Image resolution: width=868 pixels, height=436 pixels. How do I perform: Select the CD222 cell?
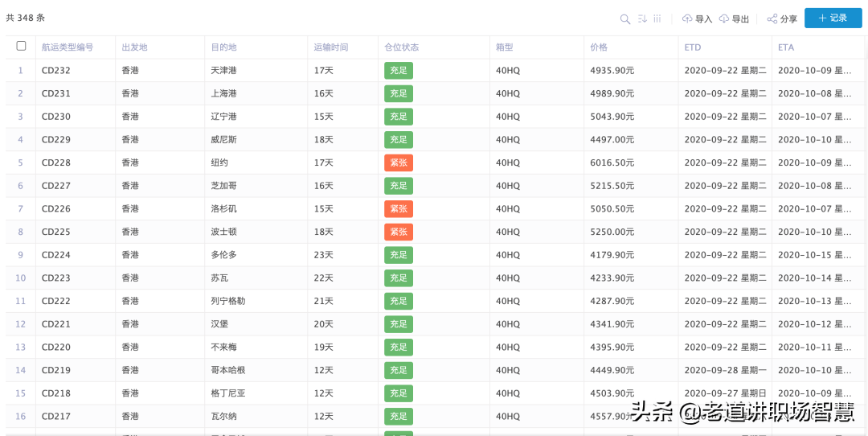pyautogui.click(x=76, y=301)
